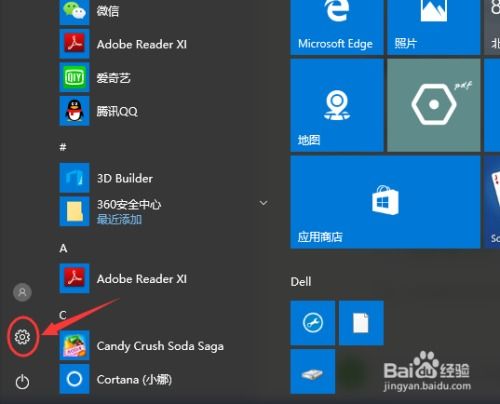This screenshot has height=404, width=500.
Task: Open iQIYI green app icon
Action: point(74,78)
